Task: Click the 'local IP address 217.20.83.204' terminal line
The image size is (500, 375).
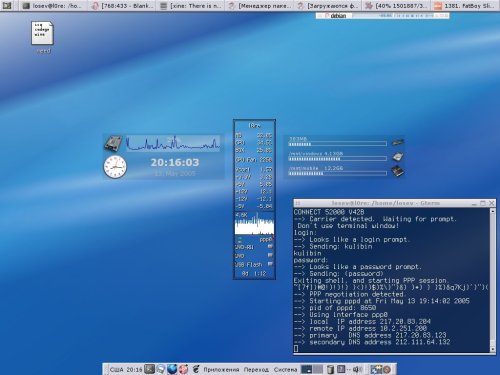Action: point(362,322)
